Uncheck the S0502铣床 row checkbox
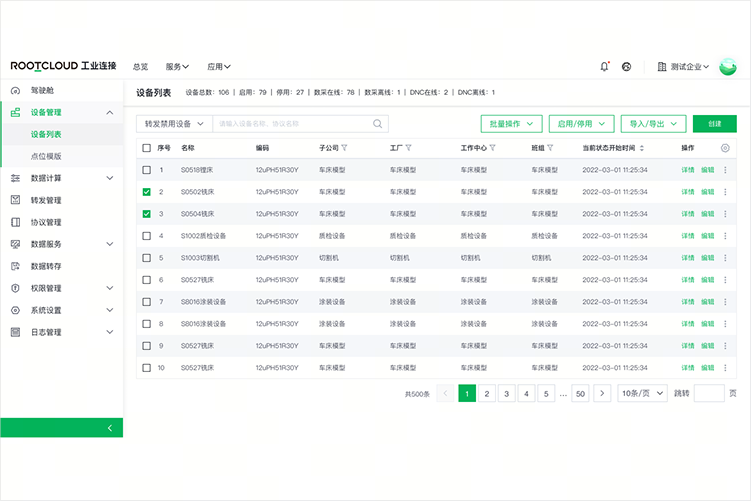This screenshot has height=501, width=751. click(147, 192)
